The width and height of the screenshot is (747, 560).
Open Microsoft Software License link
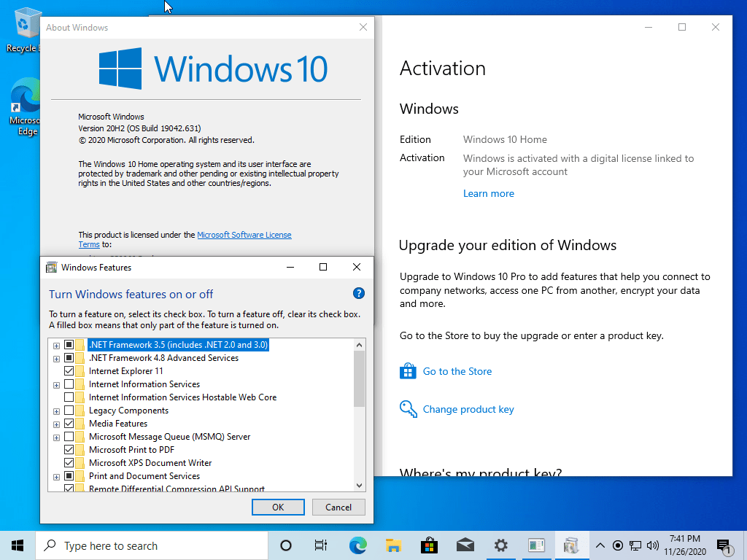244,235
